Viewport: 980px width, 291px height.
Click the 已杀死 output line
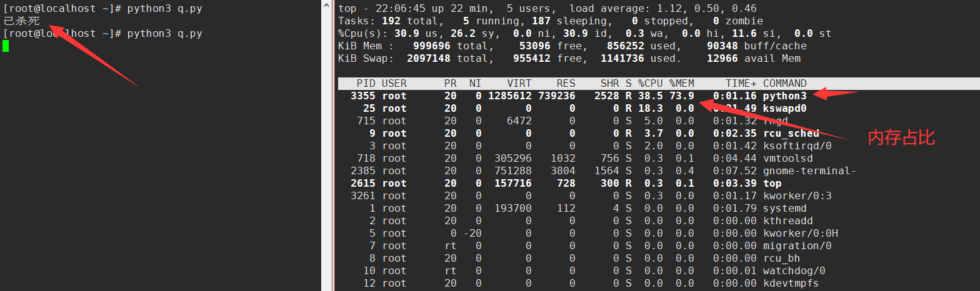point(21,21)
